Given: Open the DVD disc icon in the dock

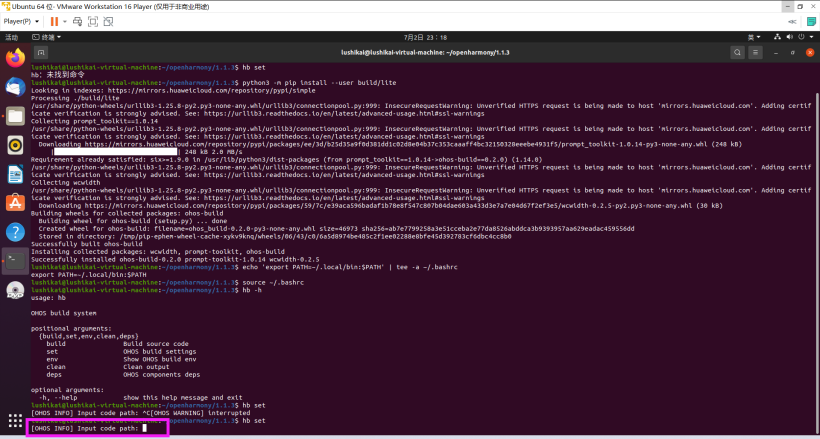Looking at the screenshot, I should pos(15,290).
